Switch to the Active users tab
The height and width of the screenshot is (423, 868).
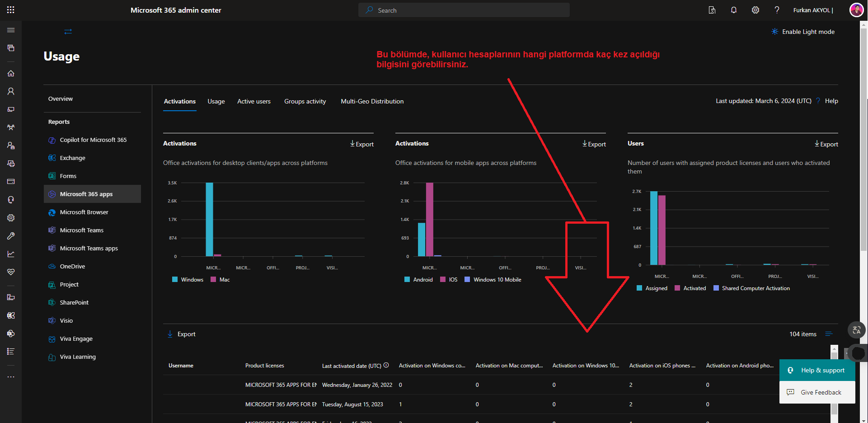(253, 101)
